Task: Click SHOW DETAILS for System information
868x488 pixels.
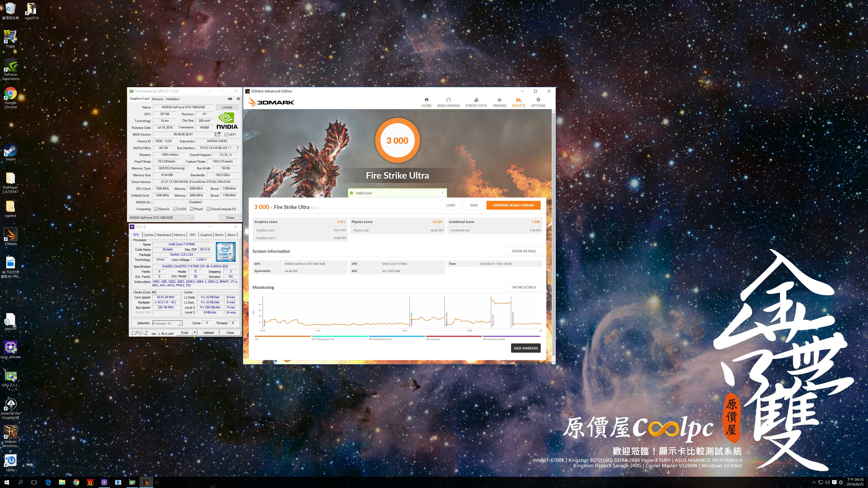Action: [x=524, y=251]
